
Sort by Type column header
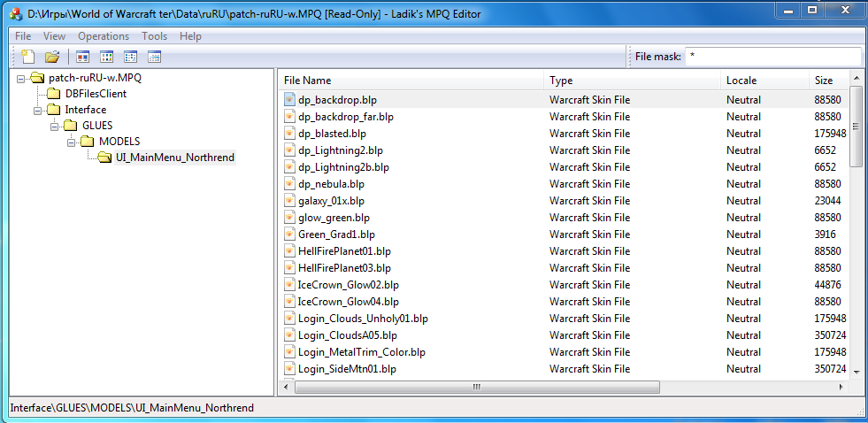click(x=632, y=81)
